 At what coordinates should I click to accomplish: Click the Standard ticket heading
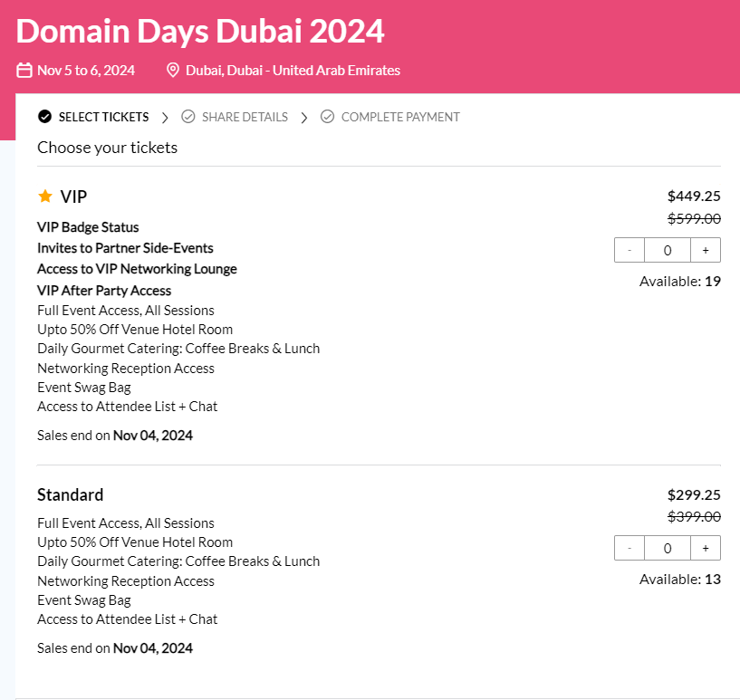click(x=71, y=495)
